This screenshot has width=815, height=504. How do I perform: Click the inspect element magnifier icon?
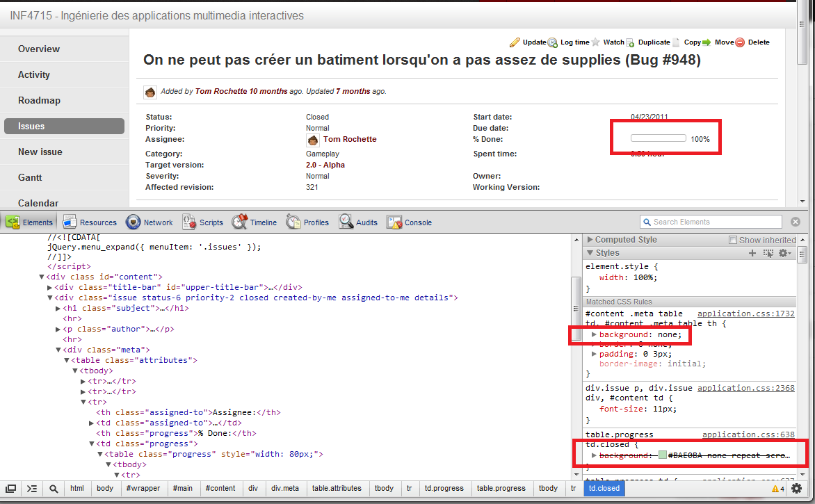pos(54,489)
